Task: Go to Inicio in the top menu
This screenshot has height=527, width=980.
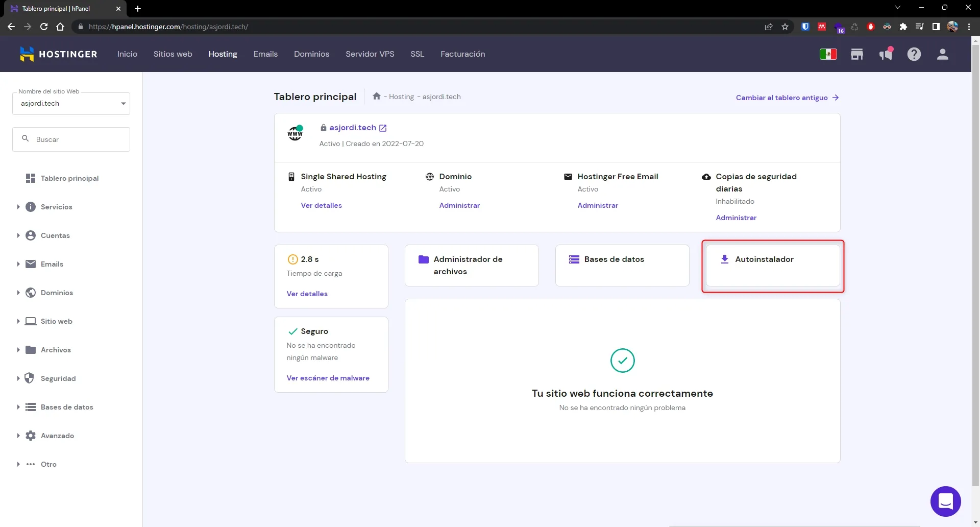Action: 127,54
